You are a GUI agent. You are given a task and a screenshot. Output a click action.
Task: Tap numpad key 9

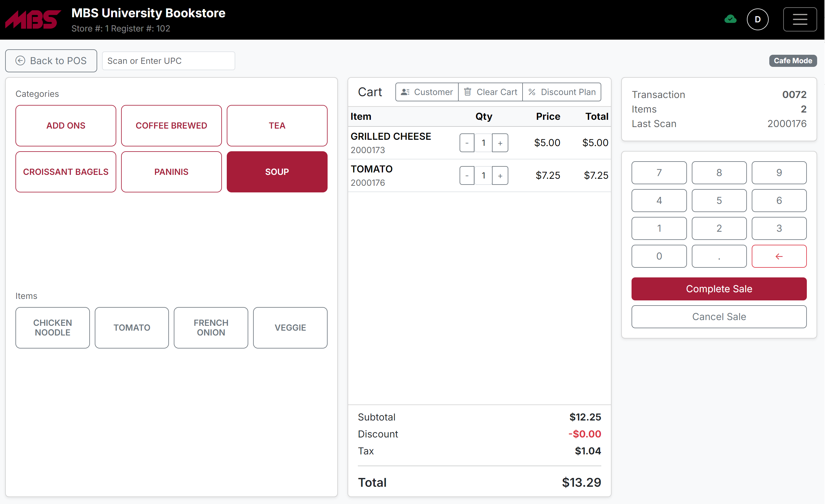click(779, 173)
